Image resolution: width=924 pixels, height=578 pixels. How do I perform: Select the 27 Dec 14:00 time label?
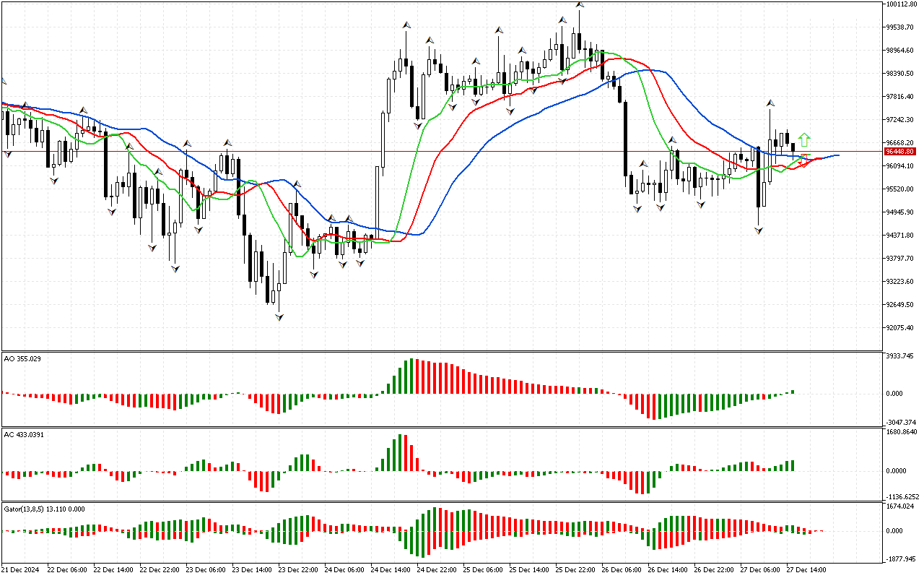pos(806,570)
